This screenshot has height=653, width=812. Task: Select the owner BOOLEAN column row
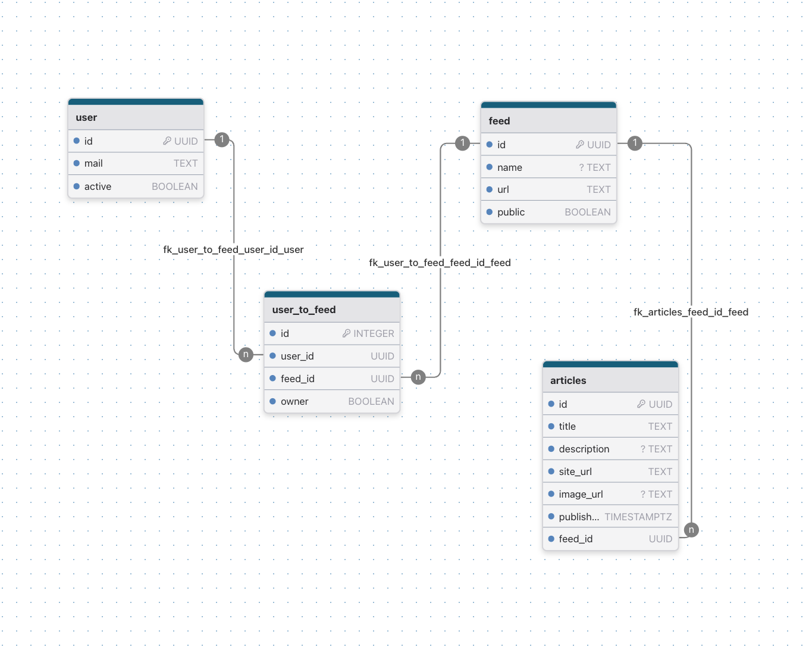coord(331,401)
